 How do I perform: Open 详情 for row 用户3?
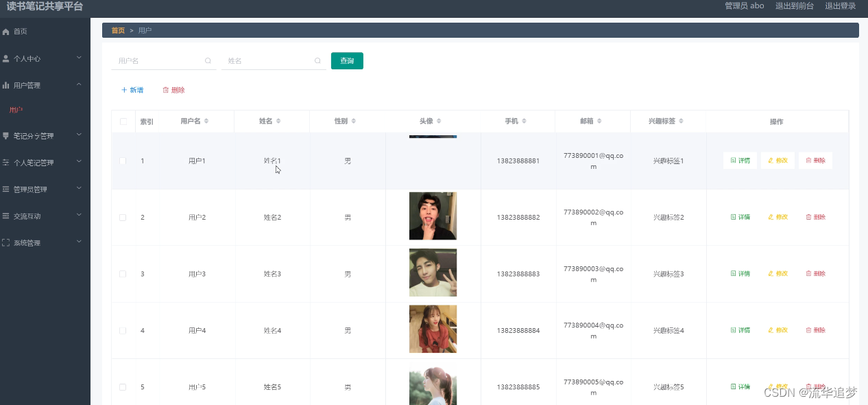740,274
